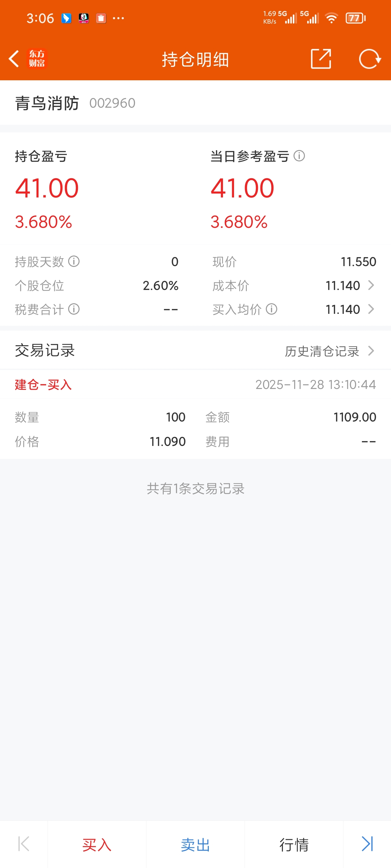Tap info icon beside 税费合计
Image resolution: width=391 pixels, height=868 pixels.
click(74, 309)
